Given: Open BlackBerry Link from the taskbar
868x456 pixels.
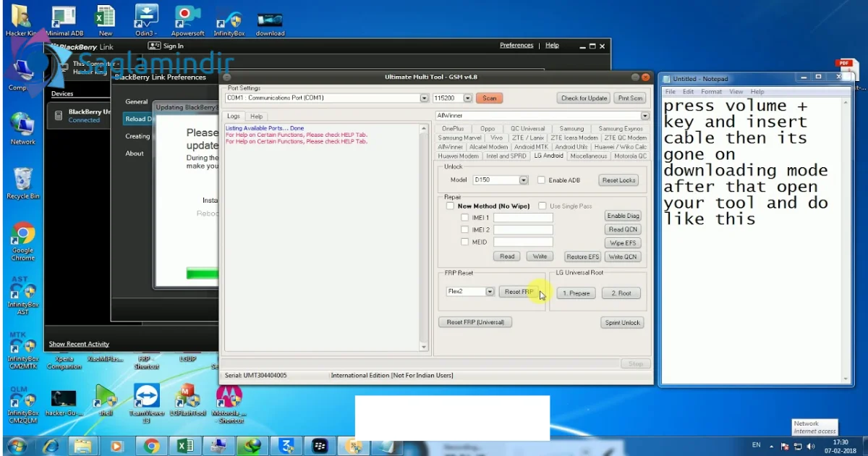Looking at the screenshot, I should pyautogui.click(x=320, y=446).
